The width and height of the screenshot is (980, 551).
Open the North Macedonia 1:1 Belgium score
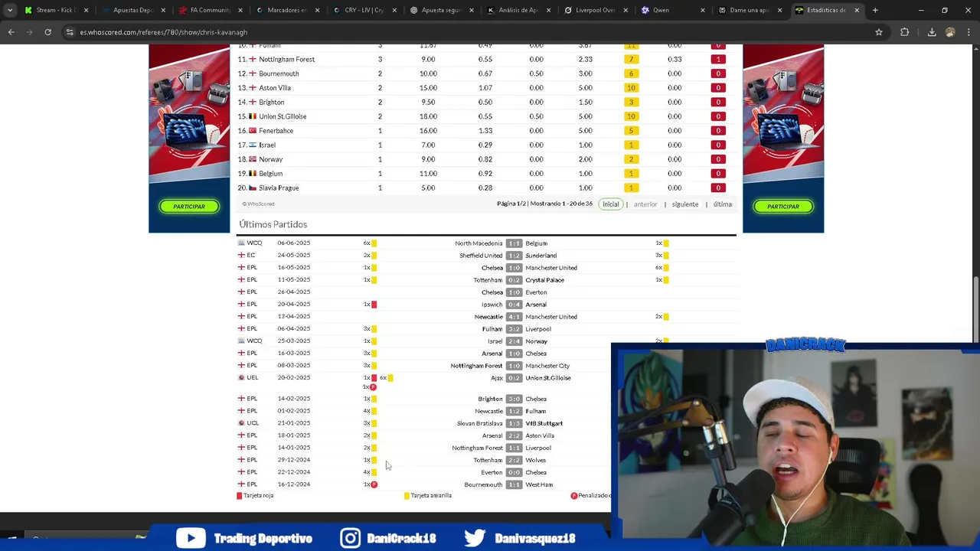tap(514, 243)
